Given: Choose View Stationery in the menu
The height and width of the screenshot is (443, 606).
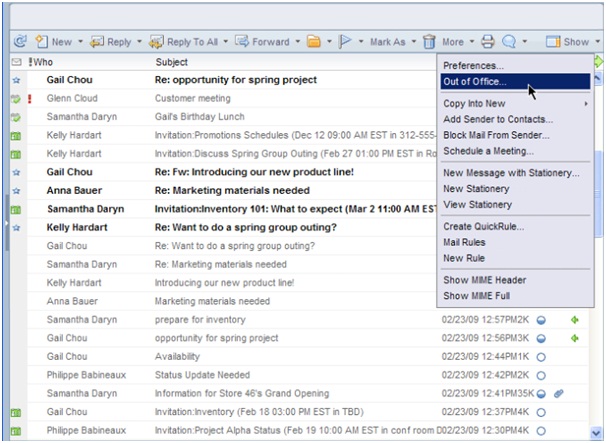Looking at the screenshot, I should pyautogui.click(x=515, y=204).
